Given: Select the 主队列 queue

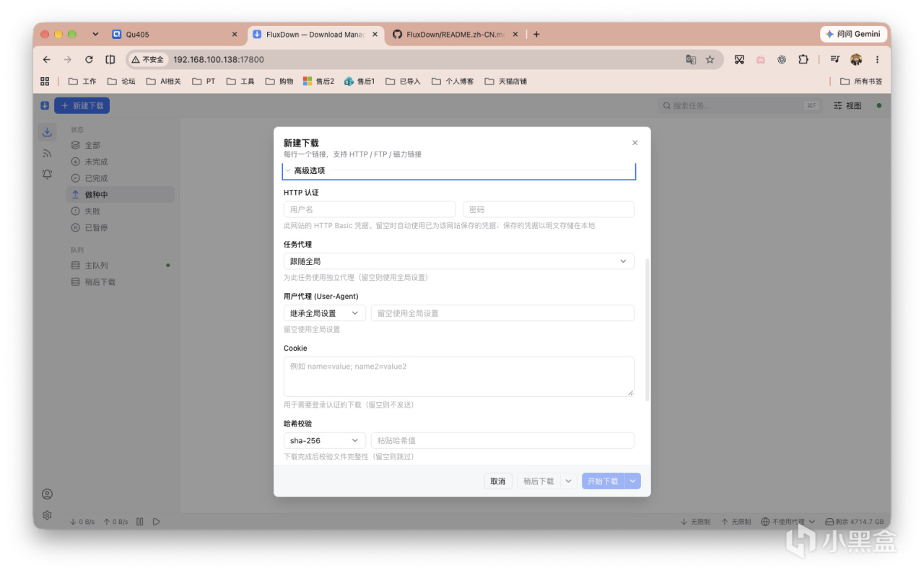Looking at the screenshot, I should point(120,266).
